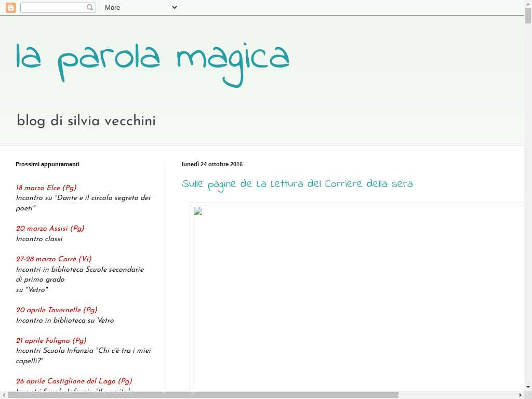This screenshot has height=399, width=532.
Task: Focus the Blogger navbar search field
Action: (x=53, y=8)
